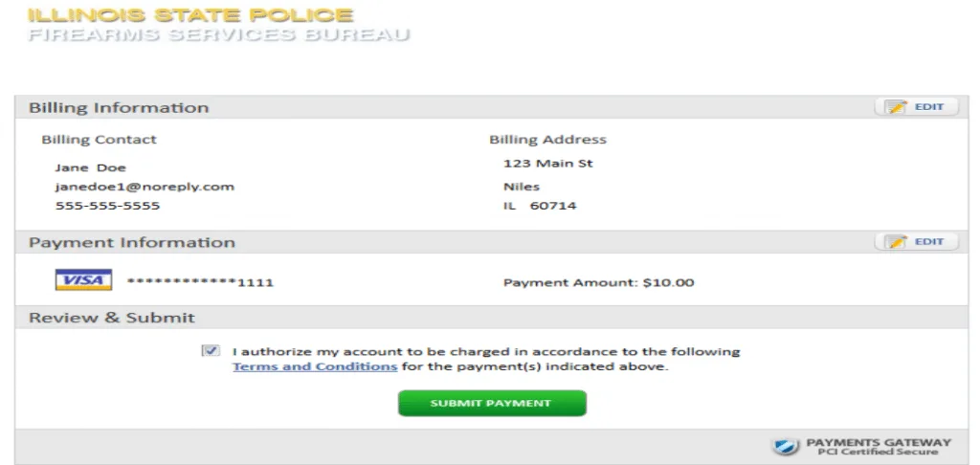Click the masked card number ending 1111
Viewport: 980px width, 465px height.
(x=200, y=282)
